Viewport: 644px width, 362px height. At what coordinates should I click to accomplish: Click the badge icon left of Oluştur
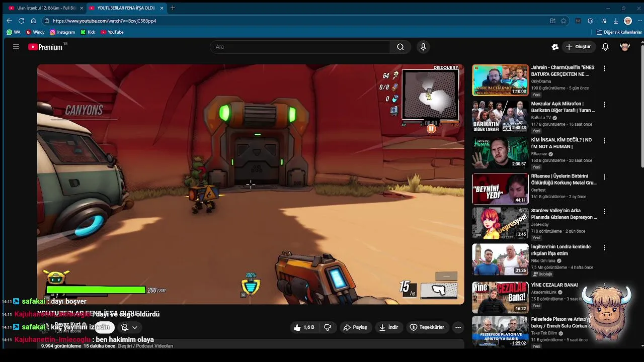tap(555, 47)
